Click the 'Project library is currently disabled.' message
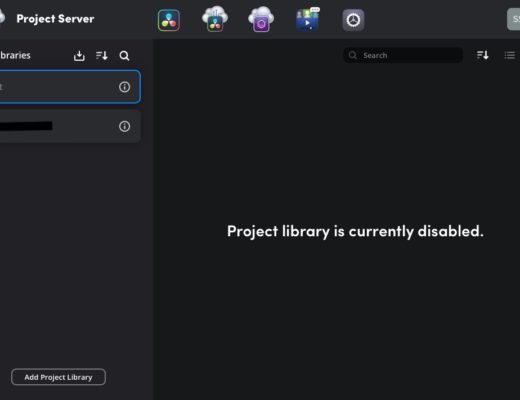The width and height of the screenshot is (520, 400). (x=355, y=231)
